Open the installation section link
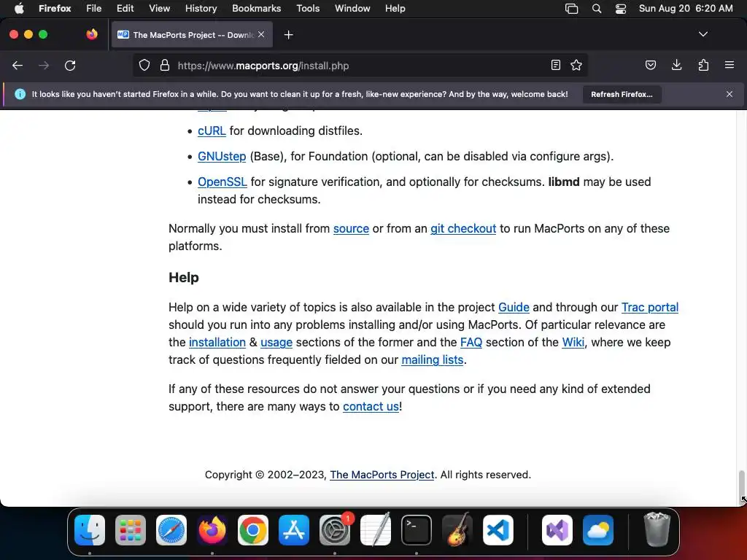The width and height of the screenshot is (747, 560). [217, 343]
